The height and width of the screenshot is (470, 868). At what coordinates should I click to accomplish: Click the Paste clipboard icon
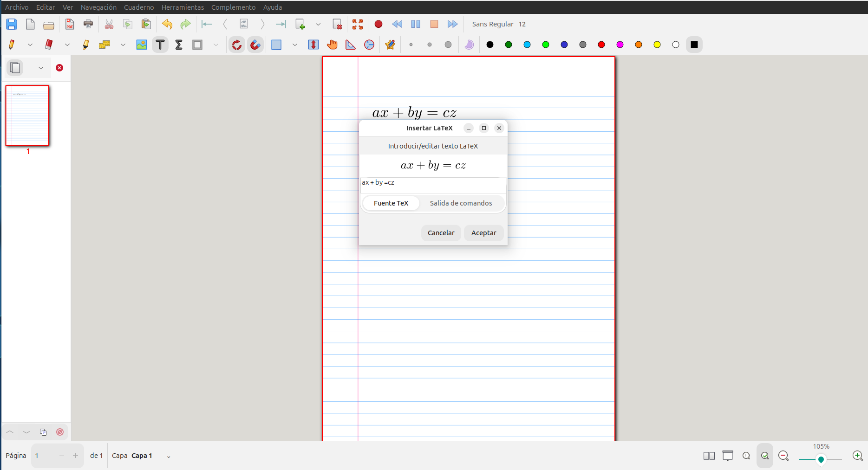pyautogui.click(x=146, y=24)
